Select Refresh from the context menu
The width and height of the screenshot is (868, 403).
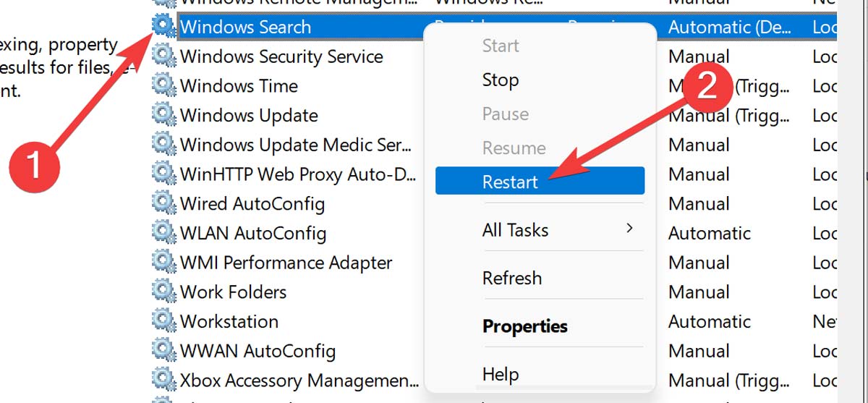[512, 278]
